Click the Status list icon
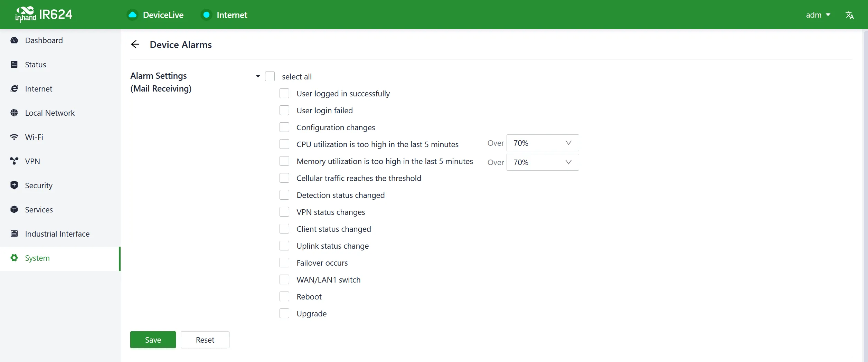 tap(14, 65)
